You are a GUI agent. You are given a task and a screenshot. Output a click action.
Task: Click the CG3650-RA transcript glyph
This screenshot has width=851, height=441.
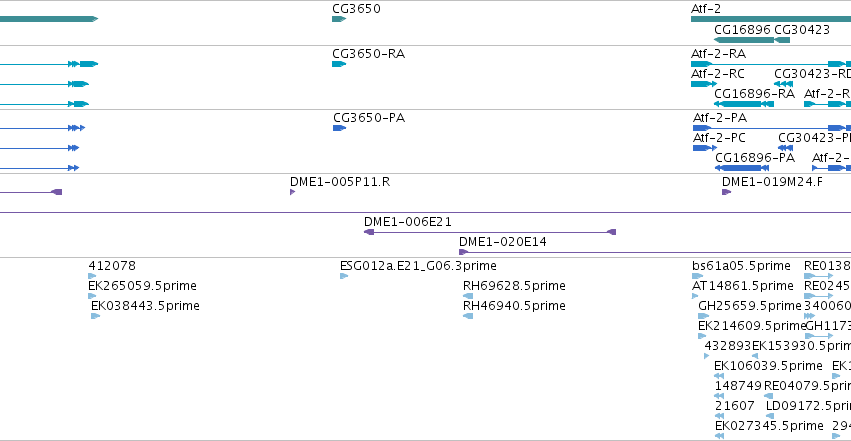click(339, 64)
